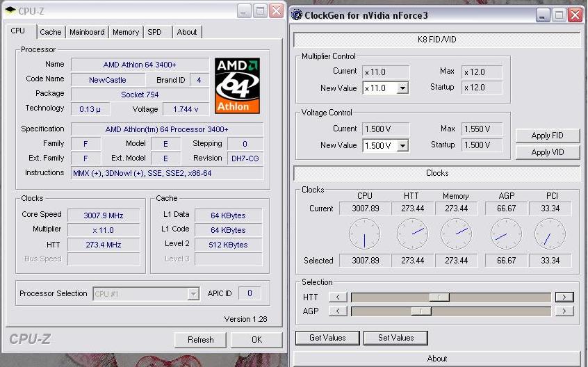
Task: Click the Max voltage 1.550 V field
Action: (x=482, y=129)
